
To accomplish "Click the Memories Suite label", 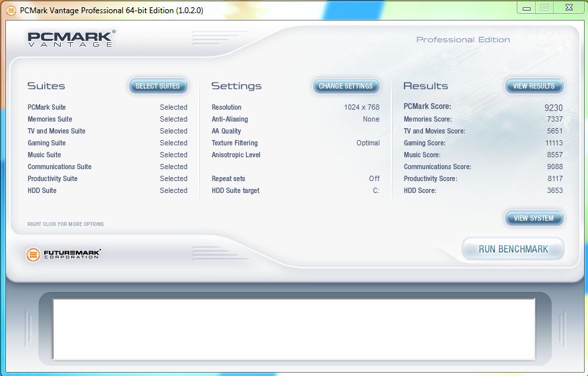I will (x=50, y=119).
